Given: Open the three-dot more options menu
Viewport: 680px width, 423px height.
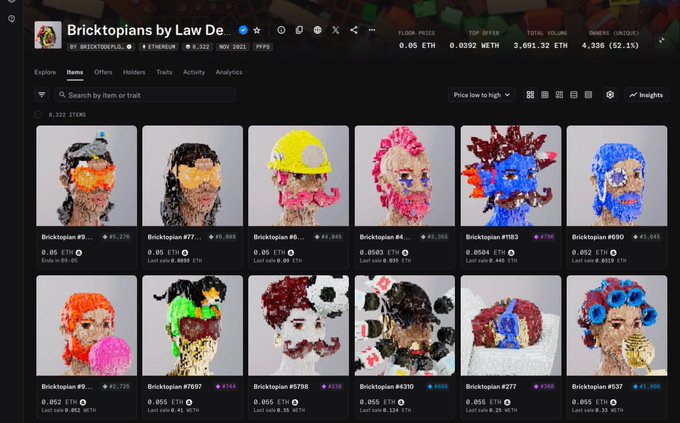Looking at the screenshot, I should pos(372,30).
